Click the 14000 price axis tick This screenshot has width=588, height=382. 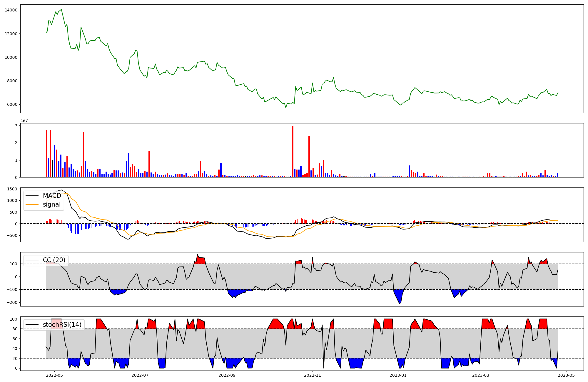pos(11,10)
